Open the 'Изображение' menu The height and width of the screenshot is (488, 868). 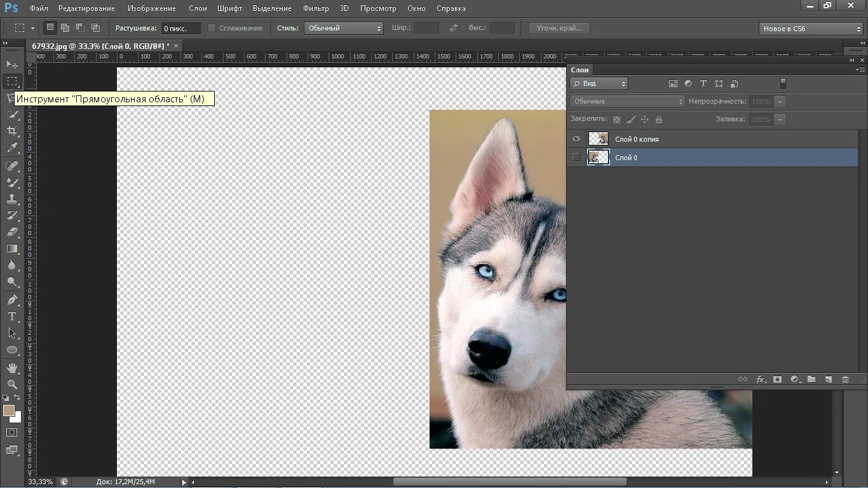pyautogui.click(x=152, y=8)
